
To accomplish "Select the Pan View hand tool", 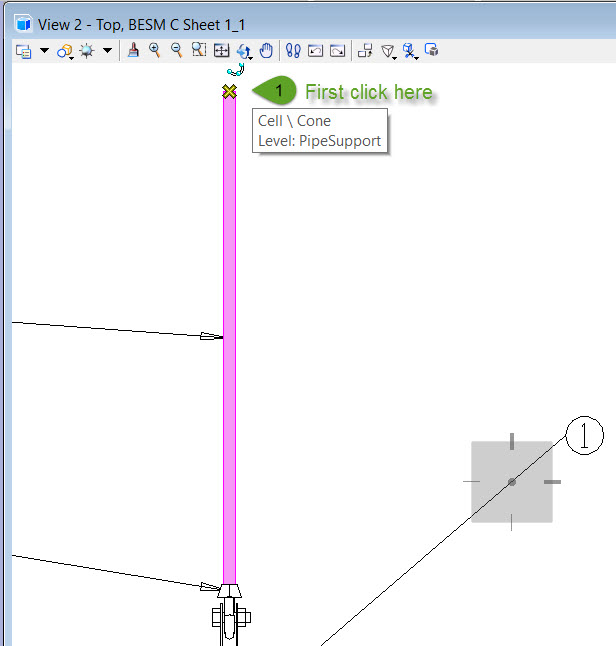I will [x=266, y=51].
